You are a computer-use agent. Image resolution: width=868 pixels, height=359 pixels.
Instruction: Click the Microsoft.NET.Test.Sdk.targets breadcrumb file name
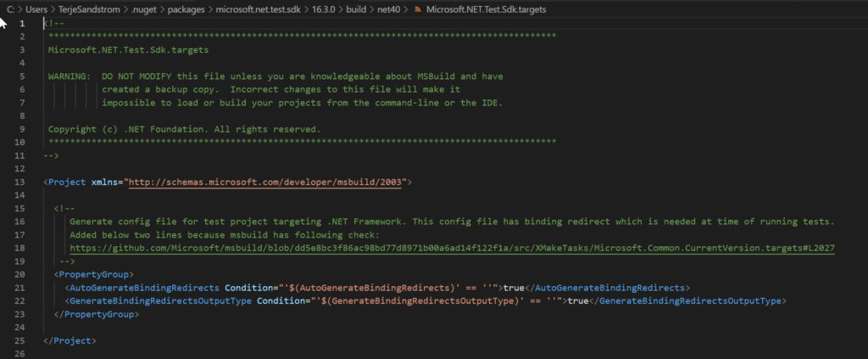486,9
